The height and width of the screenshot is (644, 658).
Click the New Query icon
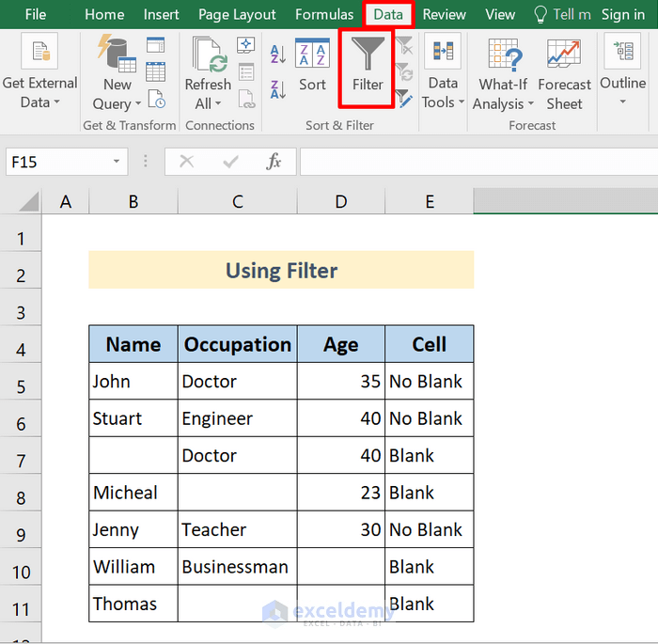pos(117,54)
